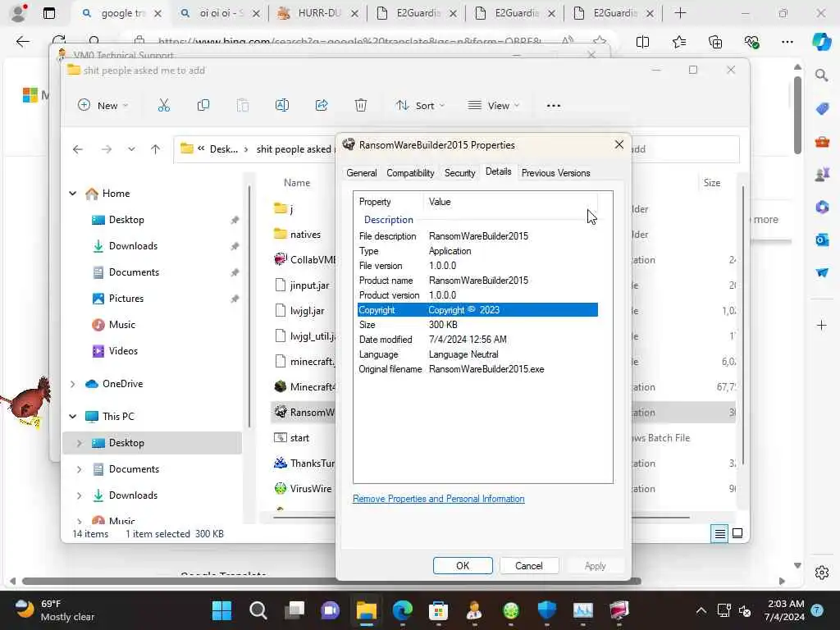Open Edge Collections icon
This screenshot has height=630, width=840.
[715, 42]
